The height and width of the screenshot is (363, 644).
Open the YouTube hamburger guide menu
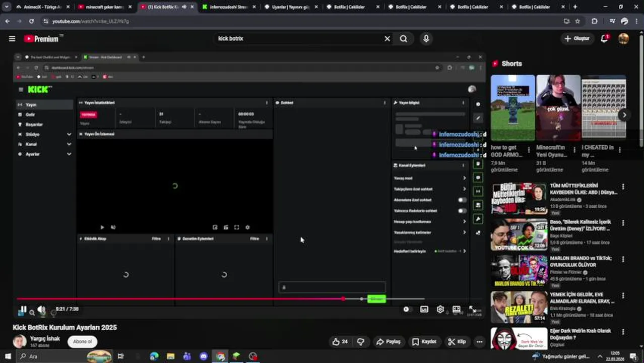pos(12,39)
